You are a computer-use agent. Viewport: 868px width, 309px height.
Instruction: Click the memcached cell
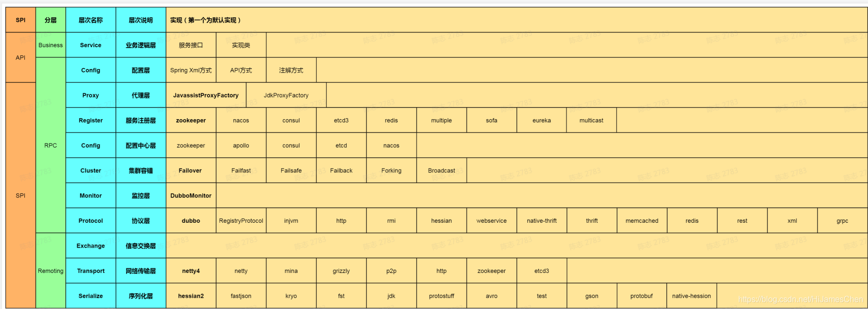click(642, 221)
